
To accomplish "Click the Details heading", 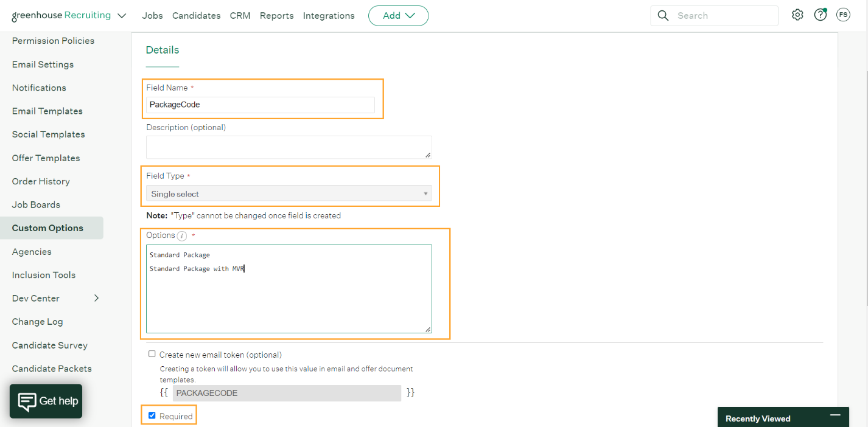I will (x=163, y=50).
